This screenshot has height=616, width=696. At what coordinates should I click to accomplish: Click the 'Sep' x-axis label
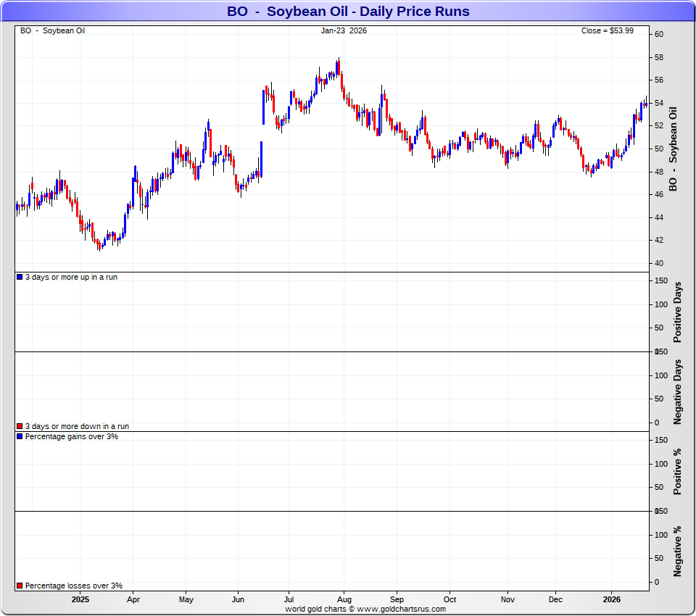397,599
